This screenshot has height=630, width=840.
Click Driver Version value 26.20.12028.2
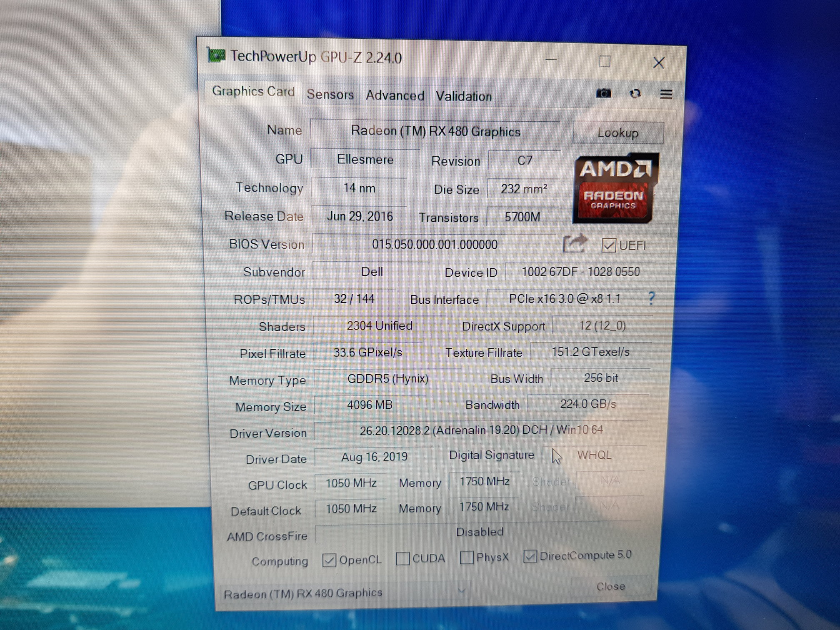click(481, 430)
